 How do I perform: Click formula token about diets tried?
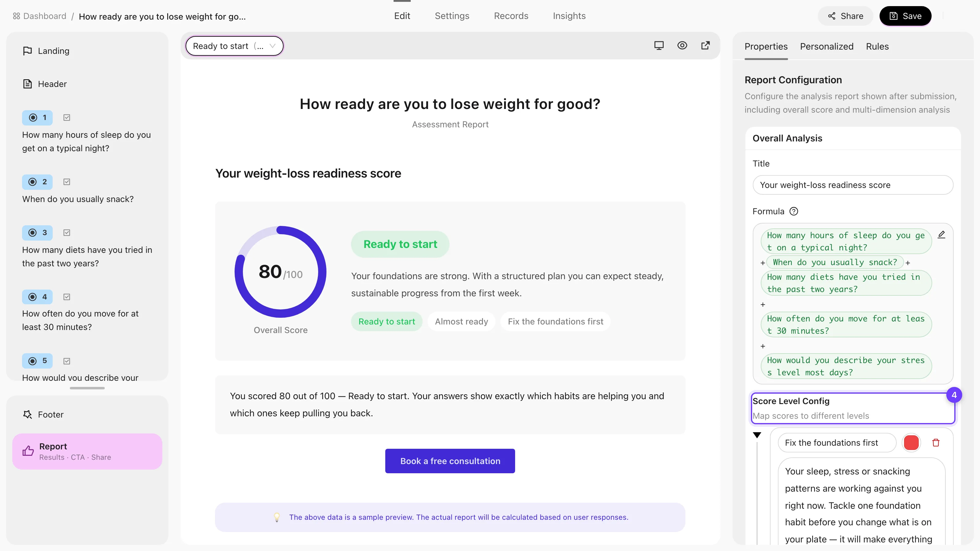846,283
